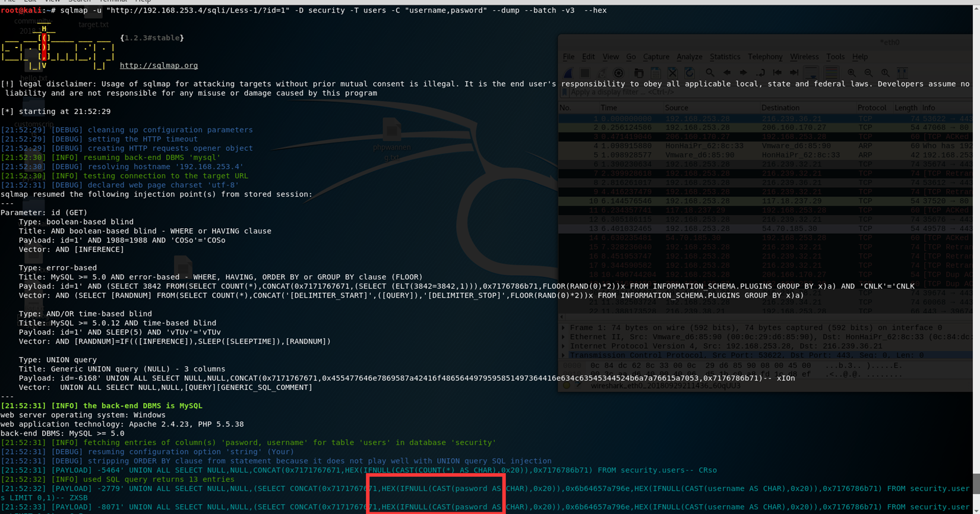Save the Wireshark capture file

[655, 72]
